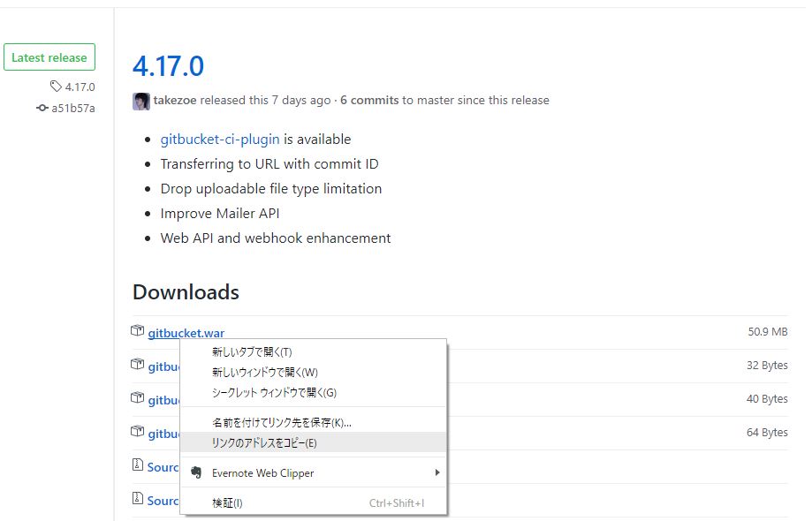812x521 pixels.
Task: Open the 6 commits comparison link
Action: click(x=369, y=100)
